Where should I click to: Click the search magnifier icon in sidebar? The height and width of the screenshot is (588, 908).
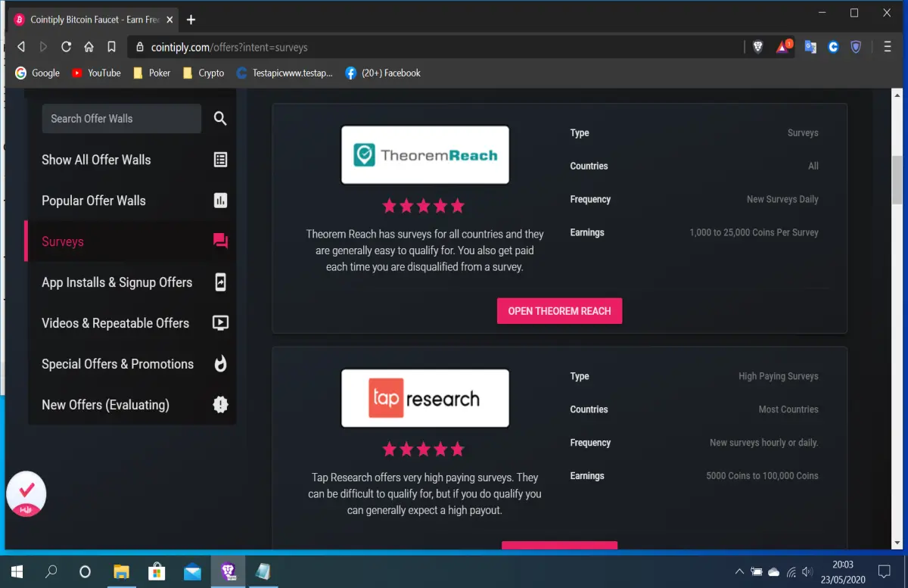pos(220,119)
